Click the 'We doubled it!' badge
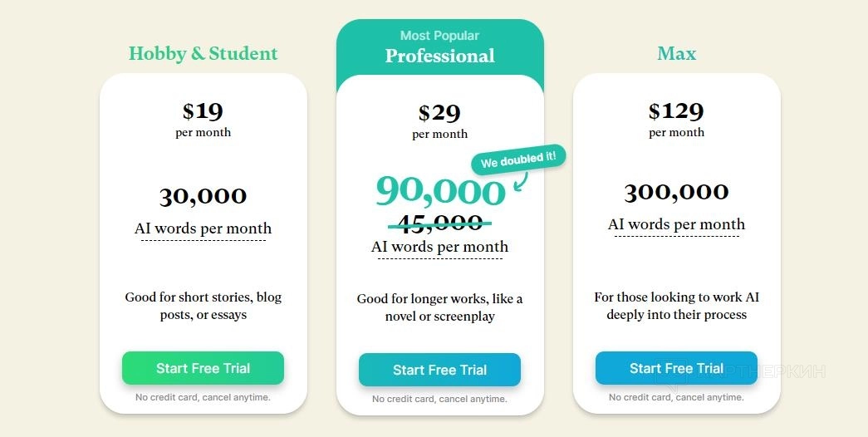The height and width of the screenshot is (437, 868). [x=518, y=160]
